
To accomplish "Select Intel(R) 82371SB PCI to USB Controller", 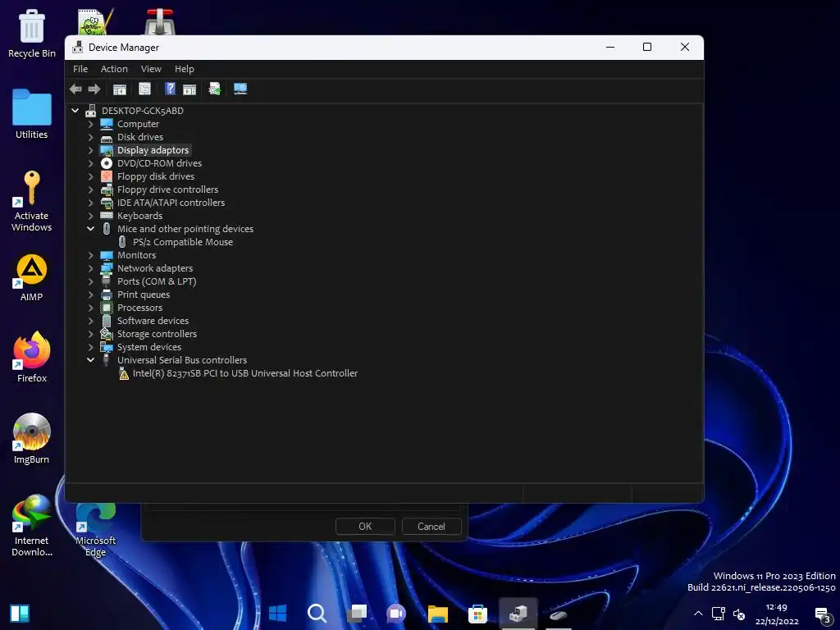I will (x=244, y=373).
